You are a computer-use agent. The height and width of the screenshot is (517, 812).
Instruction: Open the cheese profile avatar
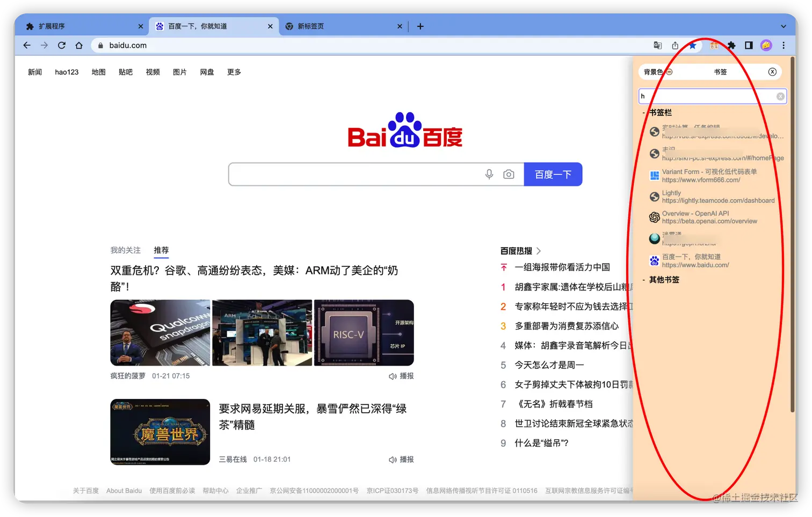[x=766, y=46]
